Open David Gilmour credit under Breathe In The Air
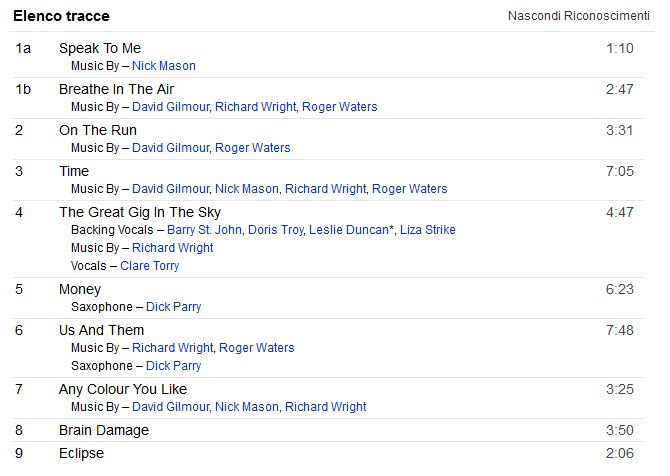 [x=170, y=107]
